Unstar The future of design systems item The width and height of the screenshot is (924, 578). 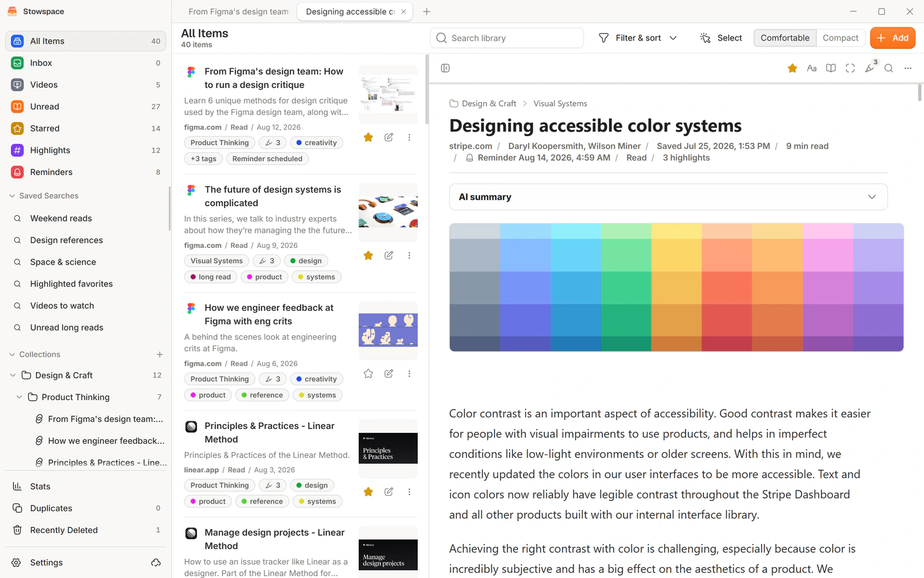tap(368, 256)
